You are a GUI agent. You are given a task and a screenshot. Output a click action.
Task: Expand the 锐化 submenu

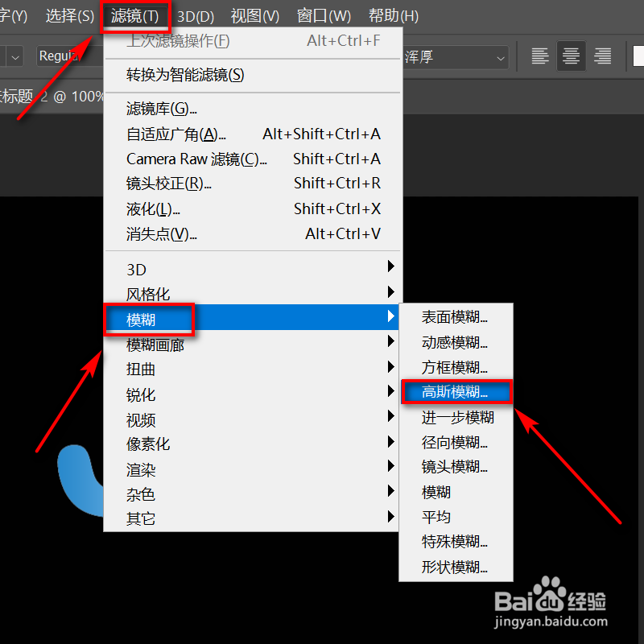pos(253,394)
